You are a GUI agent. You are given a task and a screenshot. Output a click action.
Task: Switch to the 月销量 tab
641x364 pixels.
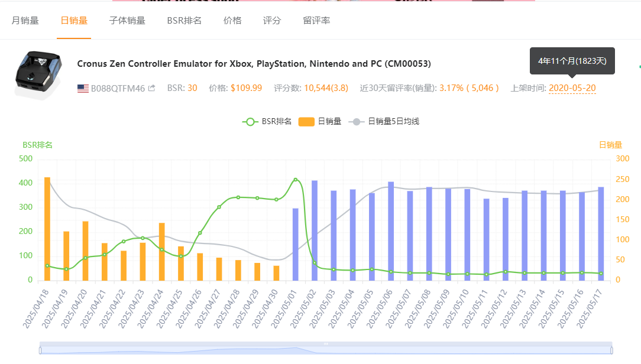tap(25, 21)
